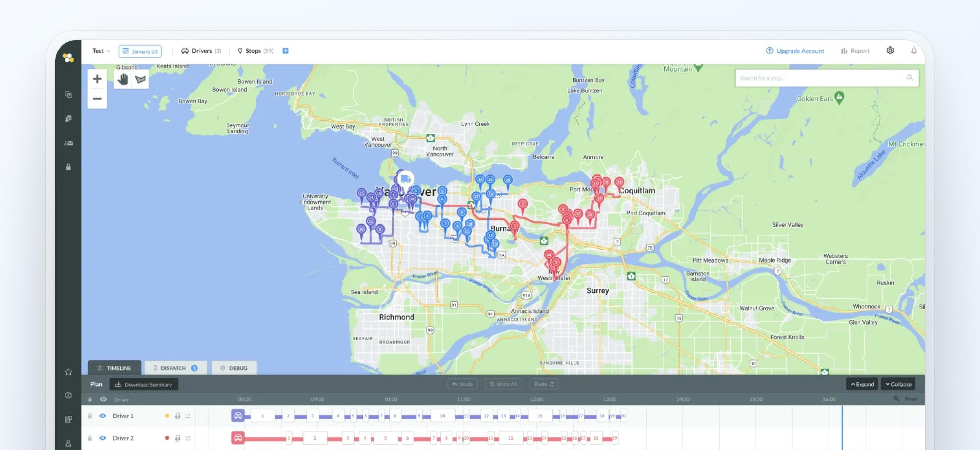
Task: Click Driver 1 yellow color dot
Action: pos(167,416)
